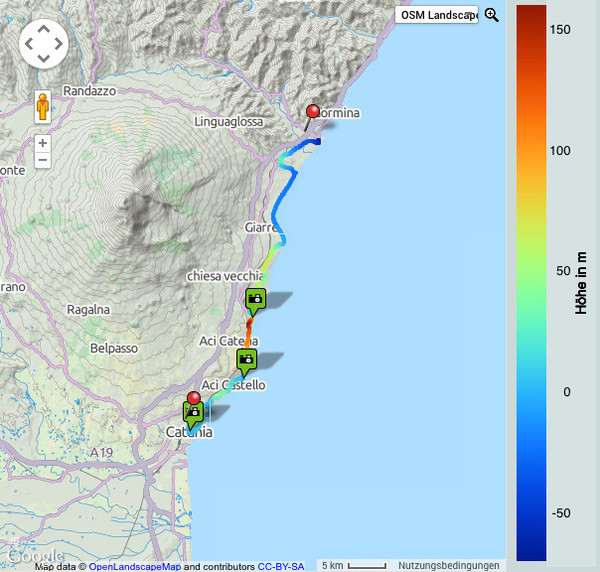This screenshot has width=600, height=572.
Task: Open the OSM Landscape map type dropdown
Action: (x=436, y=15)
